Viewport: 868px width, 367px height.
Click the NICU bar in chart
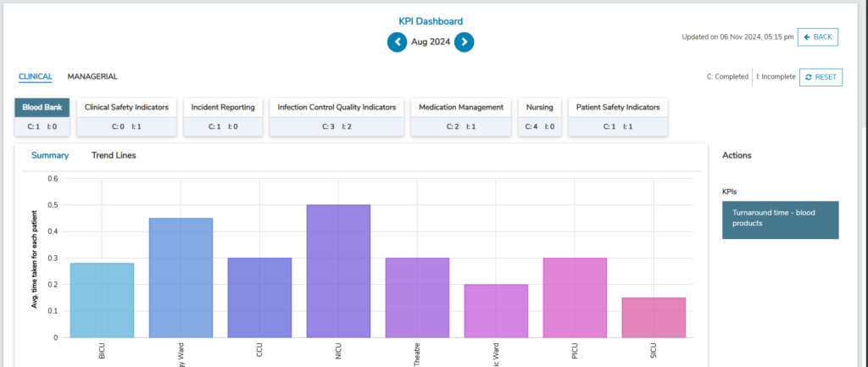click(338, 271)
